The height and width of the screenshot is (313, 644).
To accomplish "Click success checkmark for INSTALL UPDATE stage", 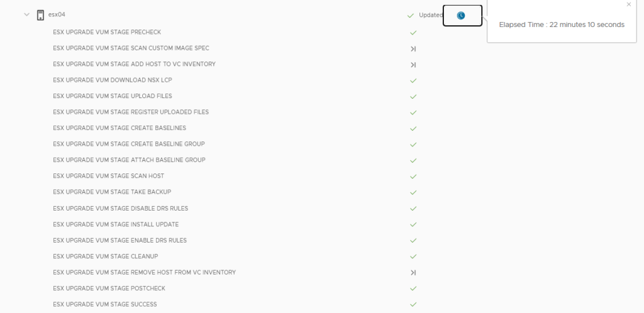I will click(x=413, y=224).
